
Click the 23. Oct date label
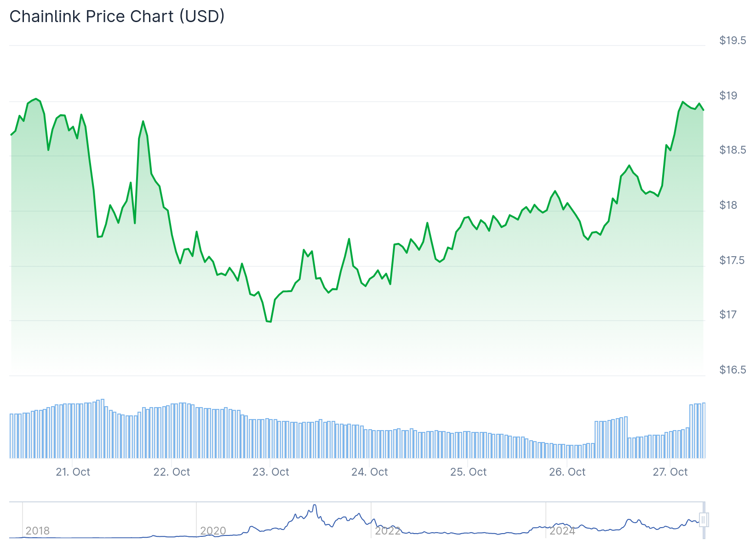pyautogui.click(x=271, y=472)
